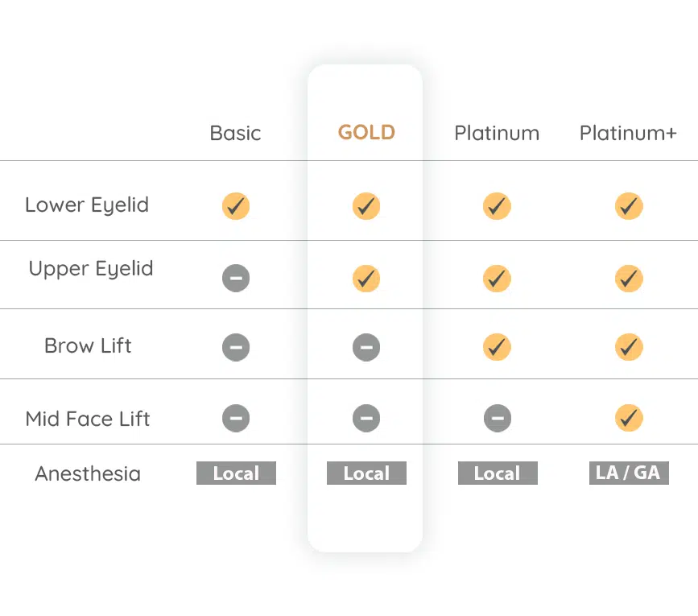Click the Local badge under Basic
The width and height of the screenshot is (698, 616).
[236, 473]
